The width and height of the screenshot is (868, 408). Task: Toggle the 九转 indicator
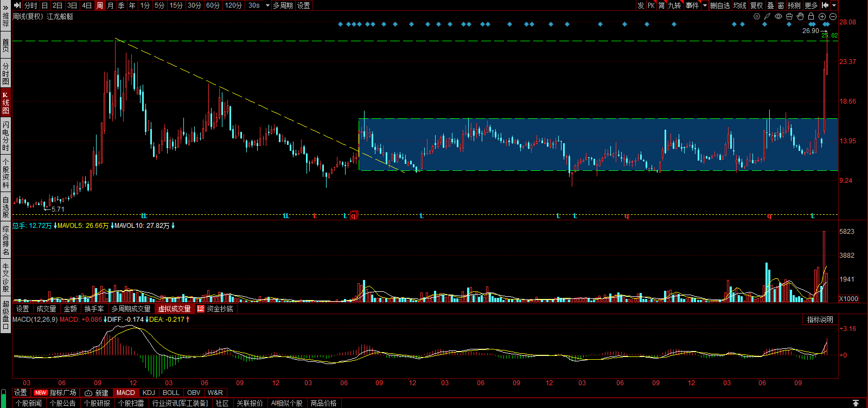674,5
